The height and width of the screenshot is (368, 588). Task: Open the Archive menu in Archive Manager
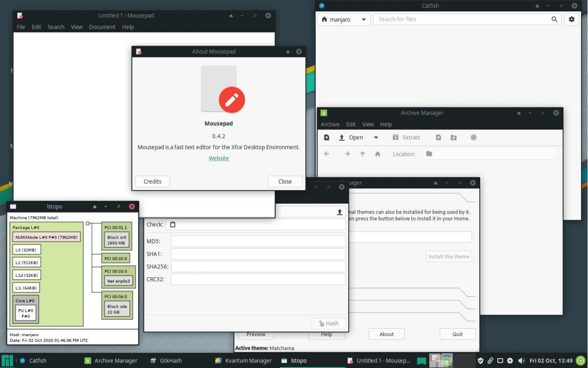coord(330,124)
